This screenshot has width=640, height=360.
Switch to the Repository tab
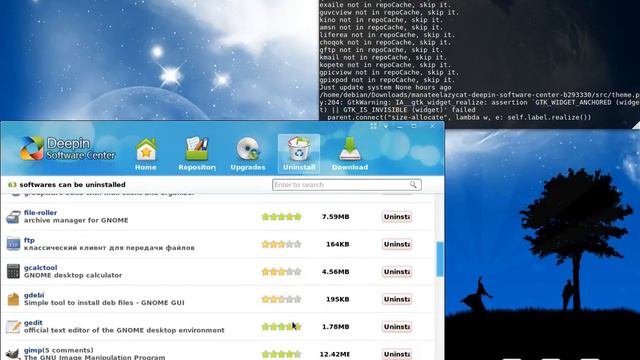point(197,154)
